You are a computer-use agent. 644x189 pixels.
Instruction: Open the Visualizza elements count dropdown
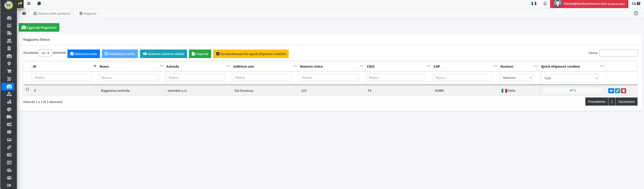pyautogui.click(x=45, y=53)
